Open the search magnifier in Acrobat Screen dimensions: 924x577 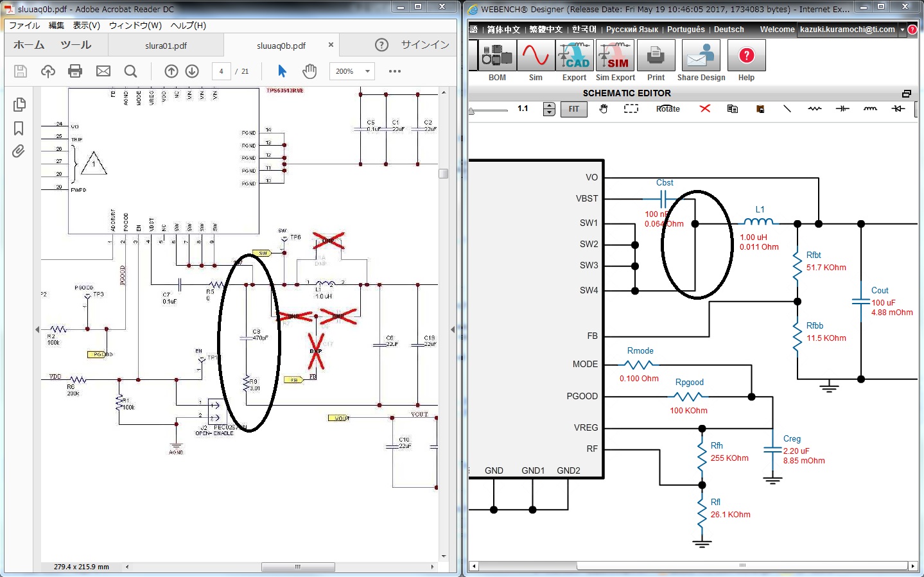click(130, 71)
